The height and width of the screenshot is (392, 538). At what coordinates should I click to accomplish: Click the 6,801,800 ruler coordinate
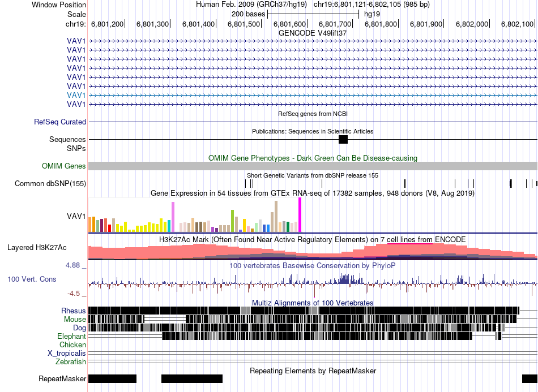click(381, 24)
